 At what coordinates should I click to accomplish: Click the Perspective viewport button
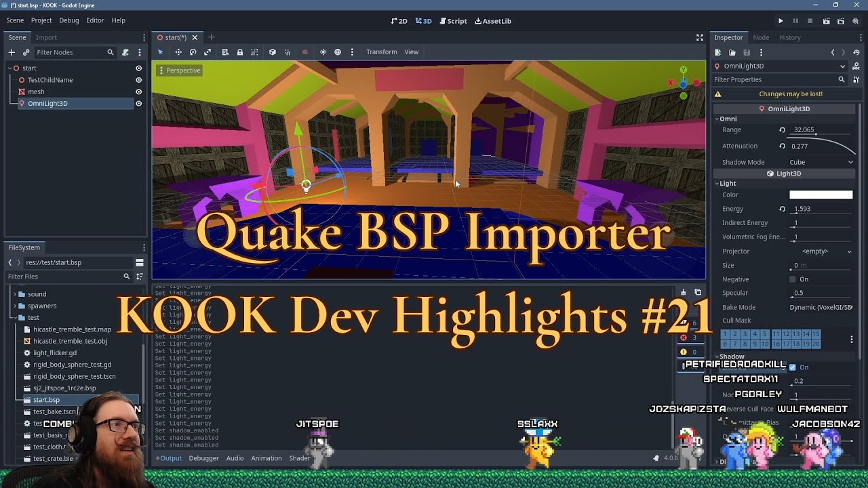180,70
